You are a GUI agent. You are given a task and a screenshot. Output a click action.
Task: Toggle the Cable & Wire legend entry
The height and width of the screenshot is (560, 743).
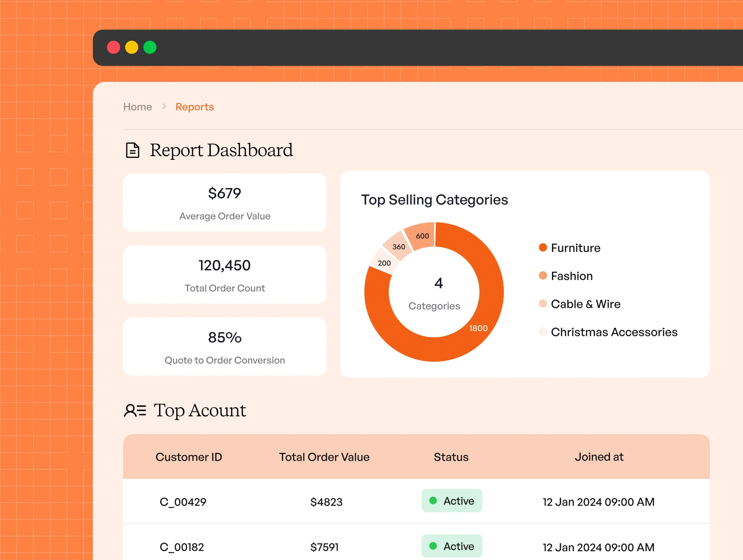tap(585, 304)
